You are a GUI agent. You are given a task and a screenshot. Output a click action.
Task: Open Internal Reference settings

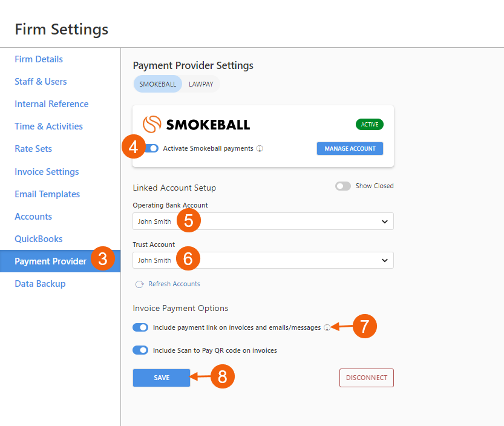click(x=51, y=104)
